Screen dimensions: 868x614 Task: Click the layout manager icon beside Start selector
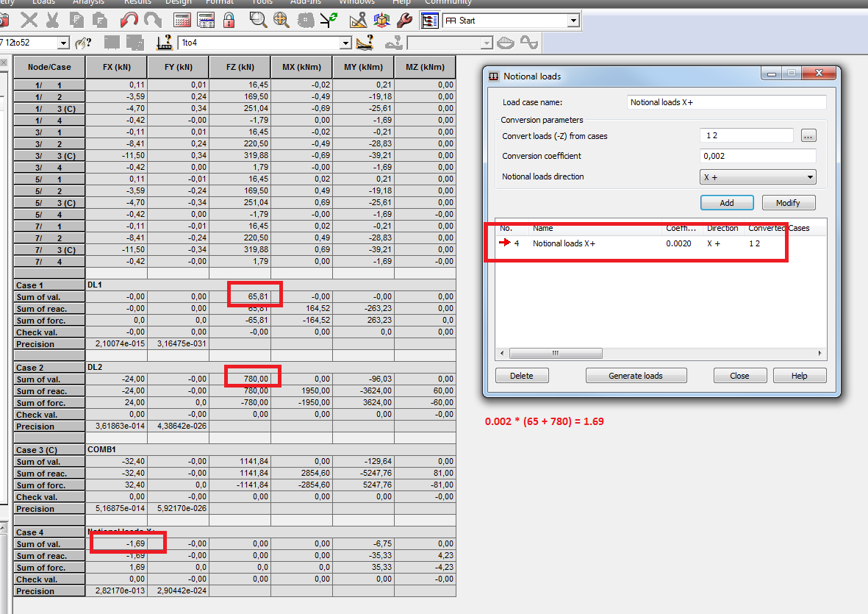coord(429,20)
